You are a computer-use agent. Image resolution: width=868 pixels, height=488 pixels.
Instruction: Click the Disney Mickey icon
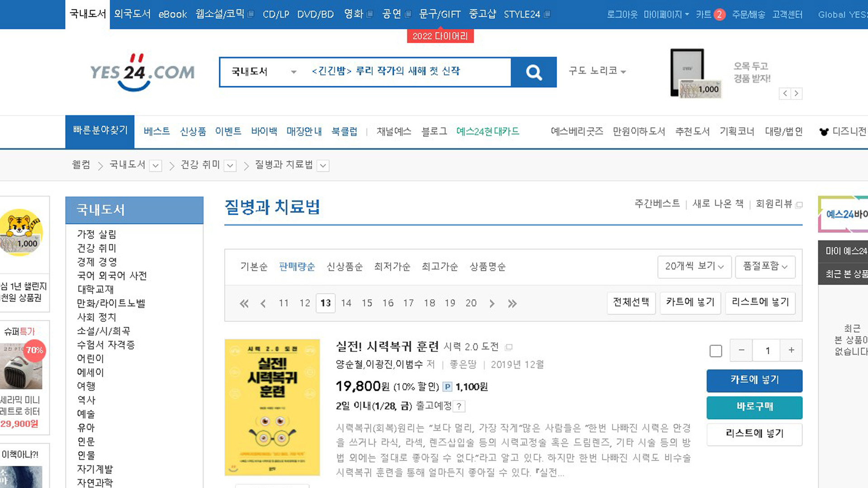pos(824,132)
